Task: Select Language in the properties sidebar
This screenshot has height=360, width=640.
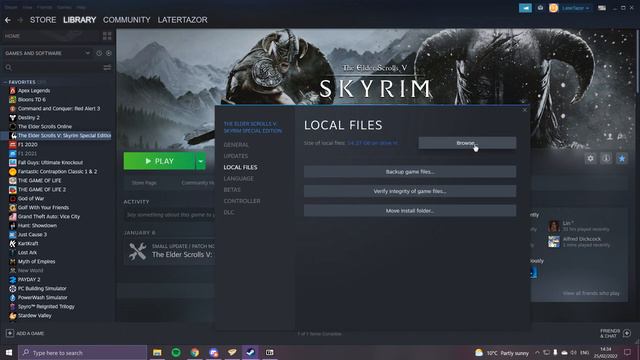Action: (x=238, y=178)
